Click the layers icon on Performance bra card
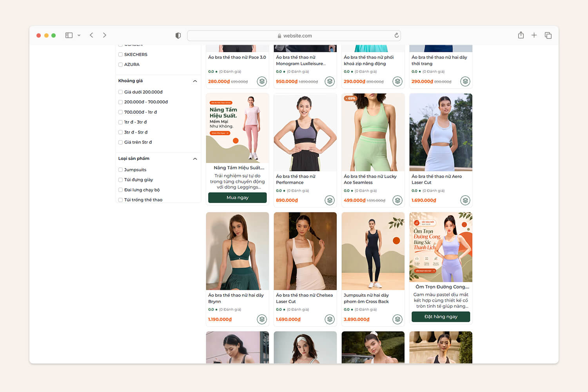The height and width of the screenshot is (392, 588). coord(330,200)
